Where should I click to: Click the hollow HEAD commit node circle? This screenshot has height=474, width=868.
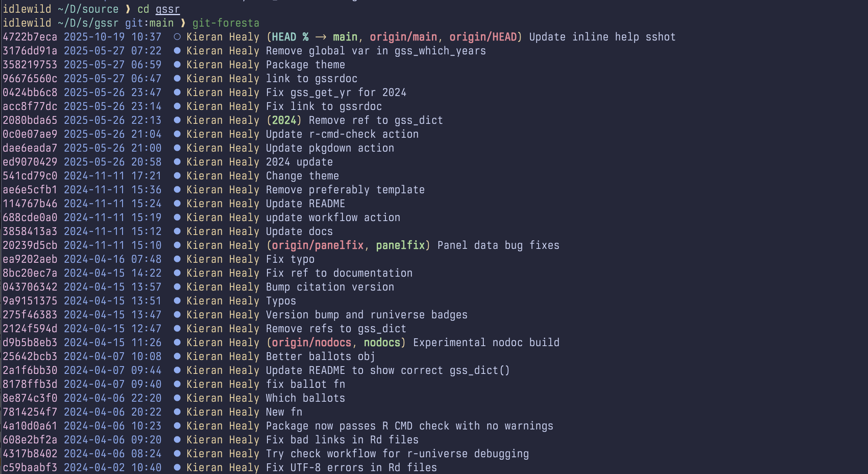coord(177,37)
